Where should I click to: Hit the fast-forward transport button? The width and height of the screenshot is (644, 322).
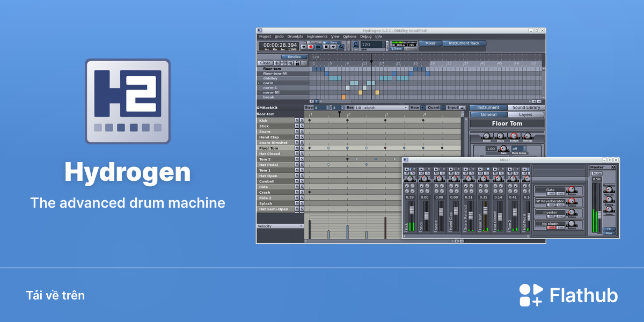pyautogui.click(x=333, y=47)
